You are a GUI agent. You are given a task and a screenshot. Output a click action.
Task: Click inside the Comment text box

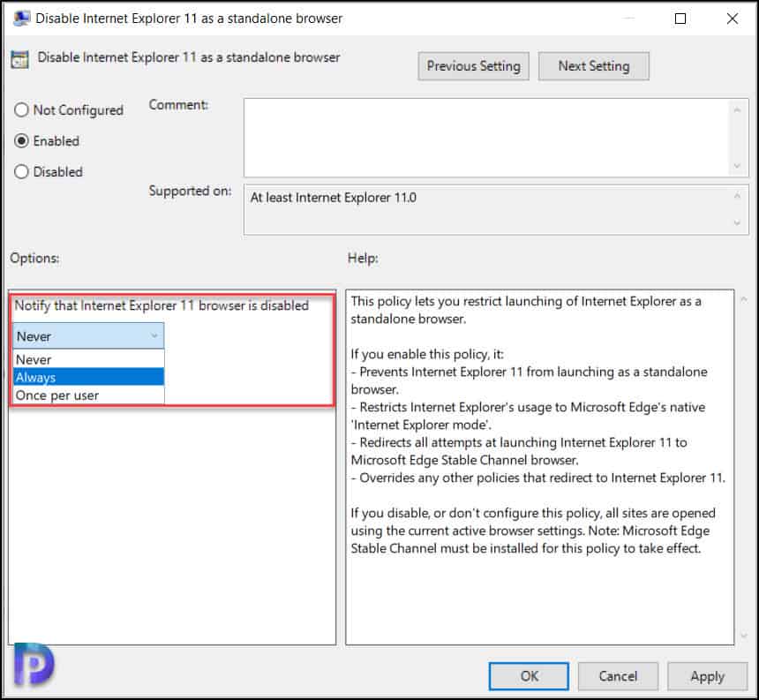pos(486,138)
